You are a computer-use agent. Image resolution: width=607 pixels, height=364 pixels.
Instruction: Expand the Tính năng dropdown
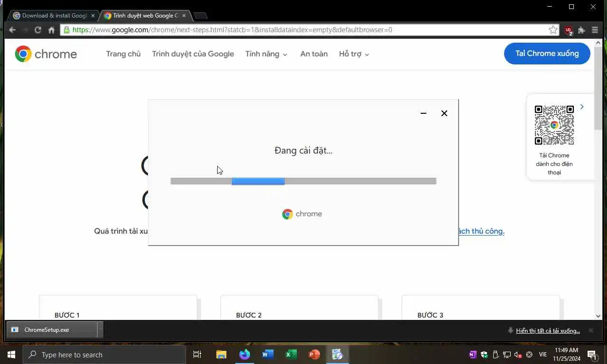(x=266, y=54)
